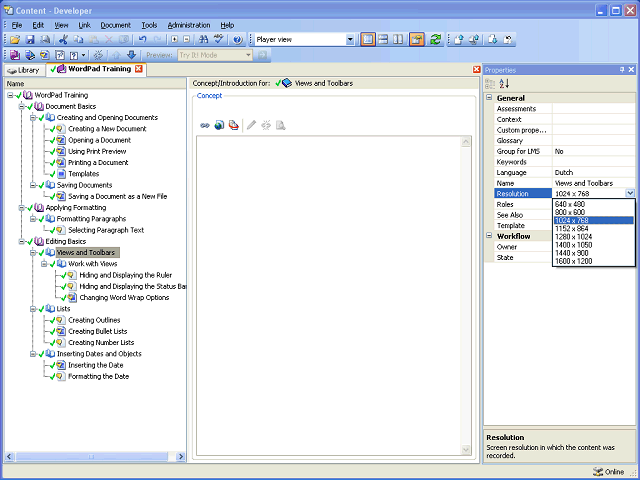Screen dimensions: 640x480
Task: Click the Copy icon in toolbar
Action: coord(78,39)
